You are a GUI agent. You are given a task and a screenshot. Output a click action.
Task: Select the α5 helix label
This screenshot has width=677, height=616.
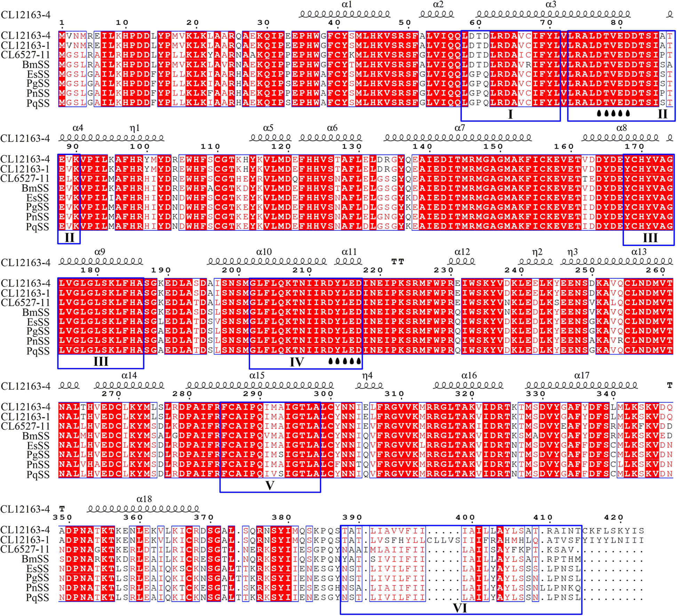click(x=268, y=128)
